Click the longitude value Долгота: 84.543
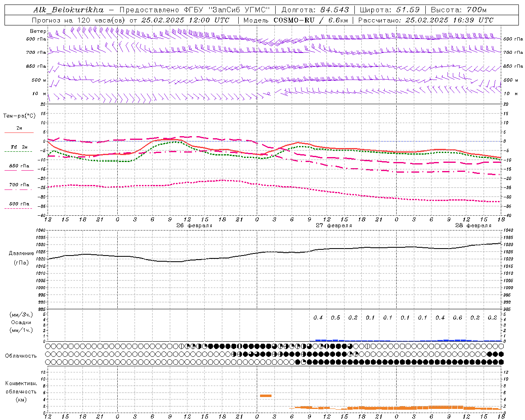Viewport: 525px width, 420px height. coord(315,10)
